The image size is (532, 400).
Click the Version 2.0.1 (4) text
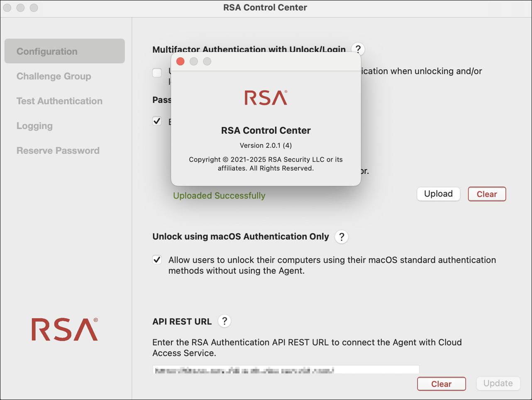coord(266,145)
